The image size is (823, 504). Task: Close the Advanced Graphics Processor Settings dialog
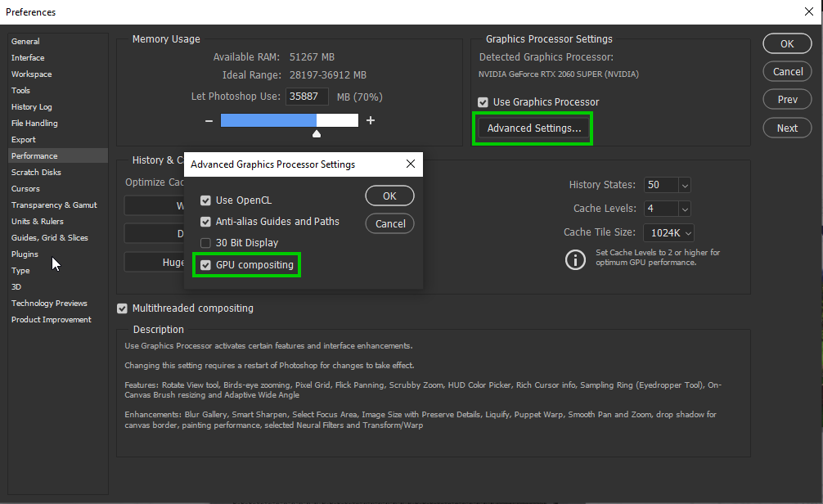click(411, 164)
